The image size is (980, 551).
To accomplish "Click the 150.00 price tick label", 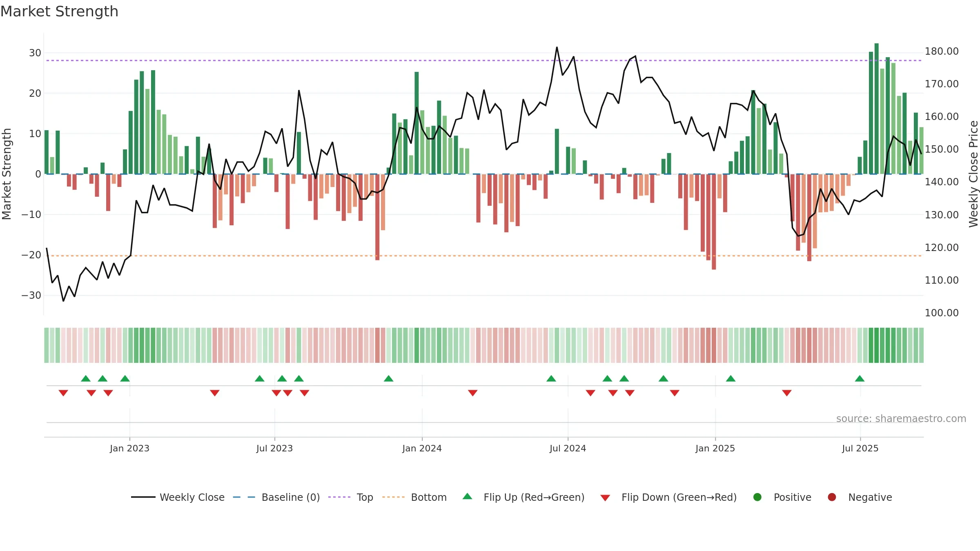I will click(x=942, y=149).
